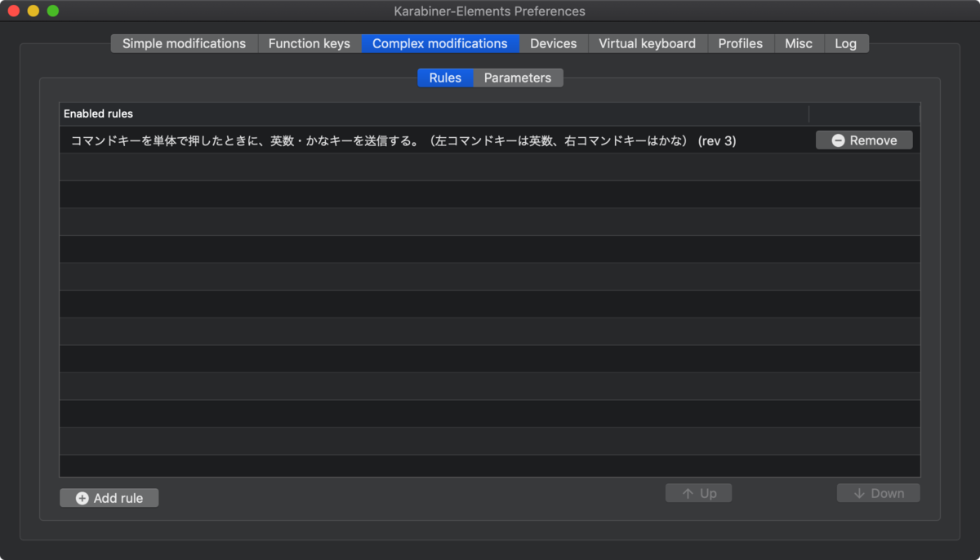Select the Complex modifications tab
Viewport: 980px width, 560px height.
(x=440, y=43)
